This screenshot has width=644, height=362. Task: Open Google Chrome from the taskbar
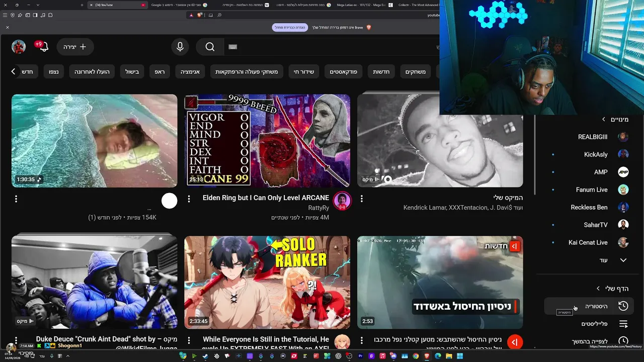(x=416, y=356)
